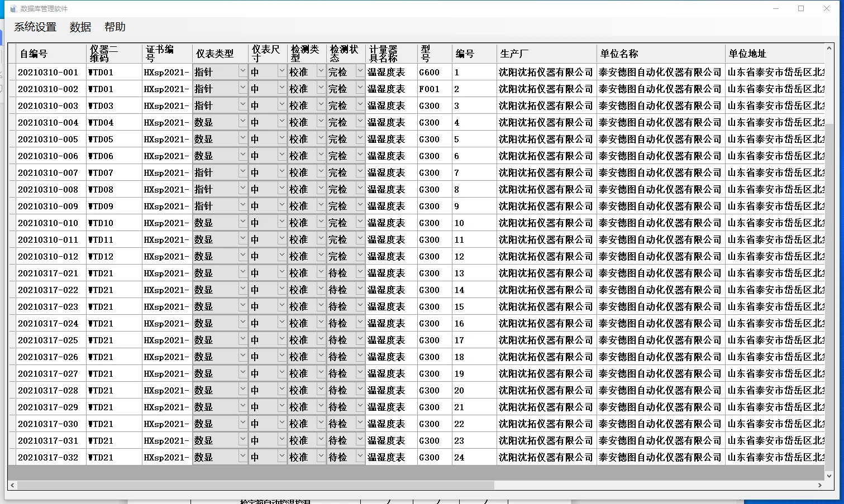Click the TD06 仪器二维码 cell

pyautogui.click(x=115, y=156)
